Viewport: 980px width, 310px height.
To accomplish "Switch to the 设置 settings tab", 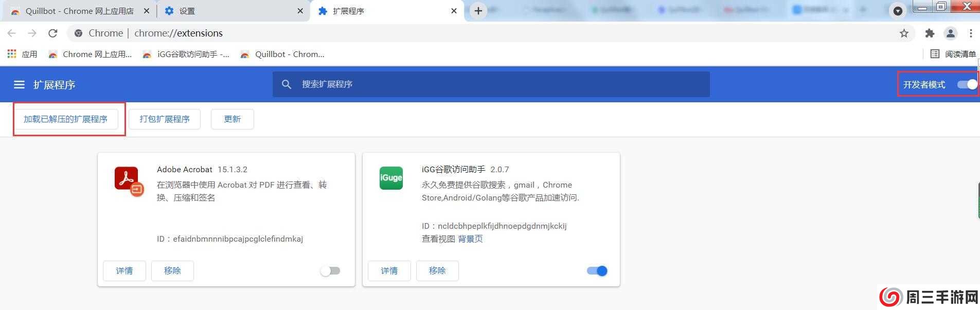I will point(231,11).
